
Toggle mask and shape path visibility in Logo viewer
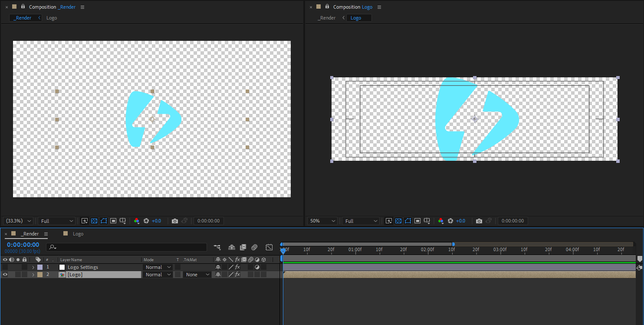click(x=408, y=221)
